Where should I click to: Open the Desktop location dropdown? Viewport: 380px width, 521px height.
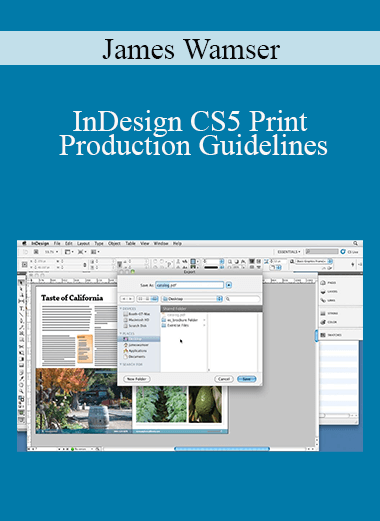192,299
